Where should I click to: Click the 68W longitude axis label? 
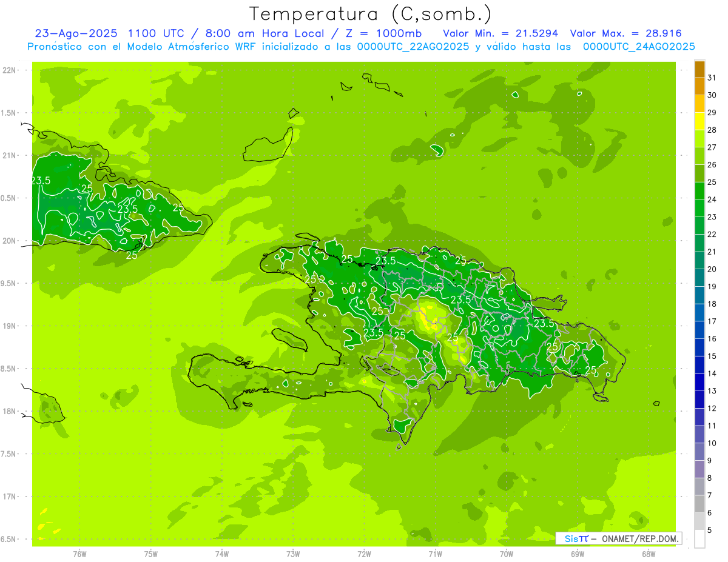click(x=649, y=554)
